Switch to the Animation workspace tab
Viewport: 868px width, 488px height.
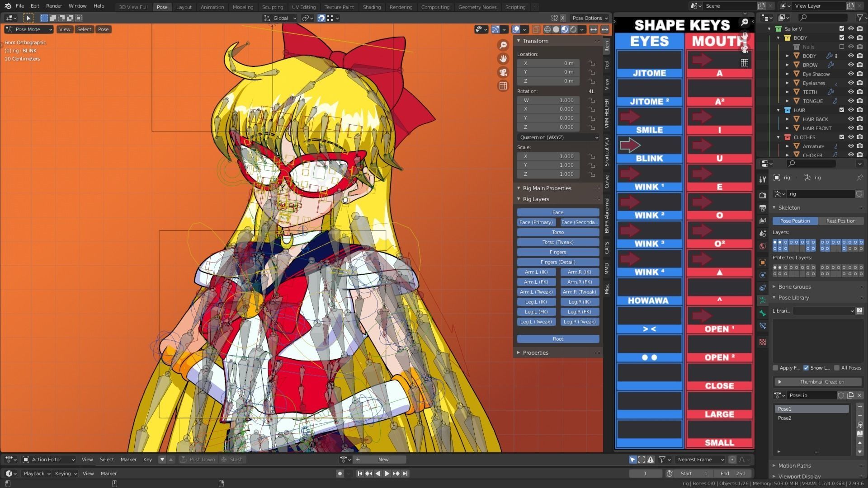coord(212,7)
